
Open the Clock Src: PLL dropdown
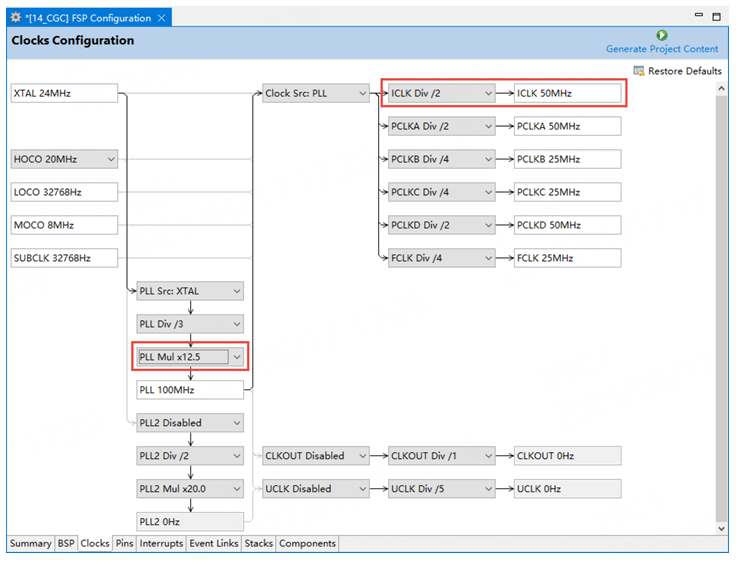(x=316, y=93)
